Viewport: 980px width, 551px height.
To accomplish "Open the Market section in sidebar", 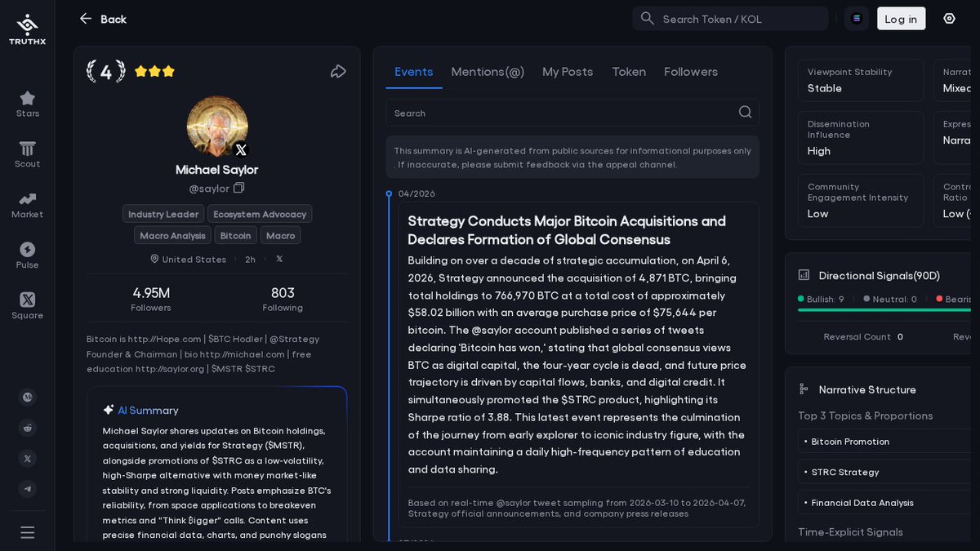I will [27, 205].
